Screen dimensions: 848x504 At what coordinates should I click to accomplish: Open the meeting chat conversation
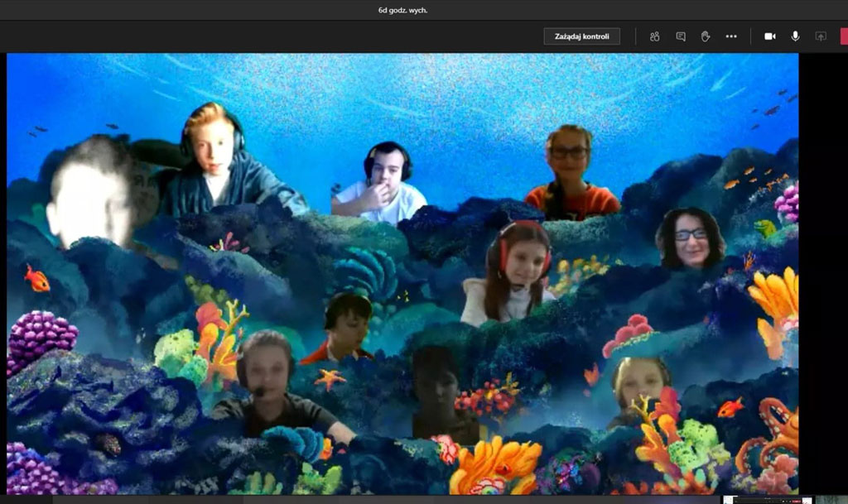681,36
